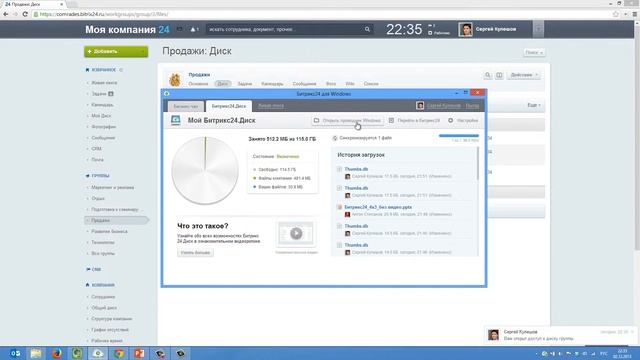Viewport: 640px width, 360px height.
Task: Click the settings gear in desktop app
Action: click(451, 120)
